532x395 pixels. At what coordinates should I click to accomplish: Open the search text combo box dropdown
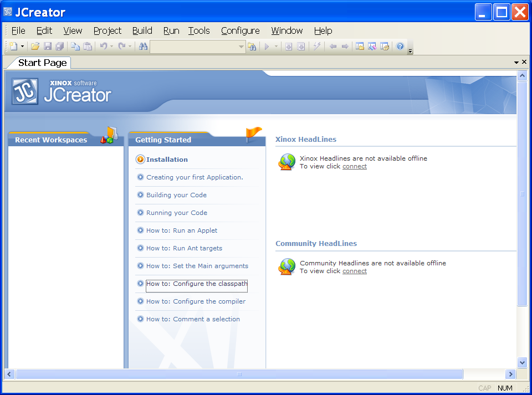[241, 47]
